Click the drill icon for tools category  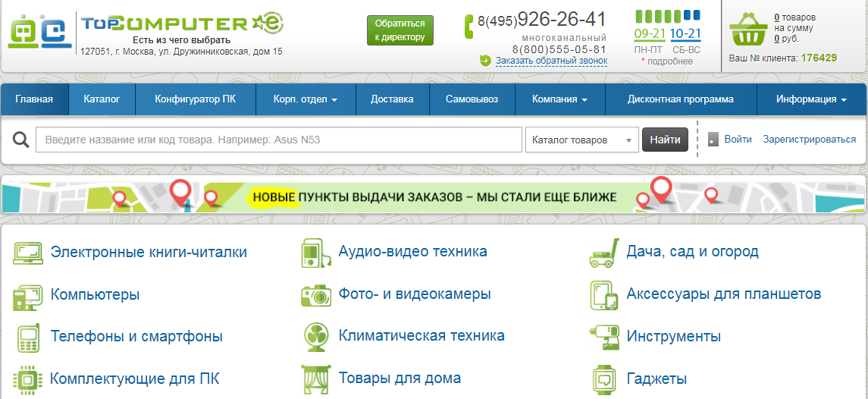pyautogui.click(x=604, y=336)
